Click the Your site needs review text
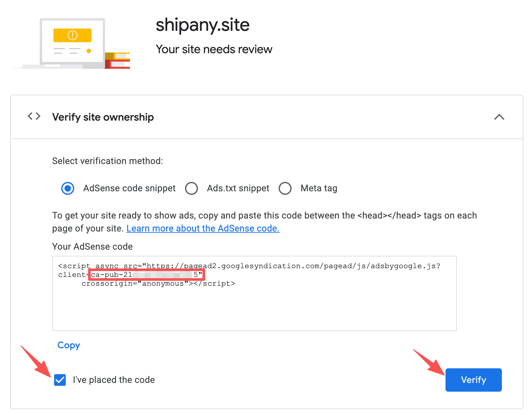The height and width of the screenshot is (415, 532). [214, 49]
